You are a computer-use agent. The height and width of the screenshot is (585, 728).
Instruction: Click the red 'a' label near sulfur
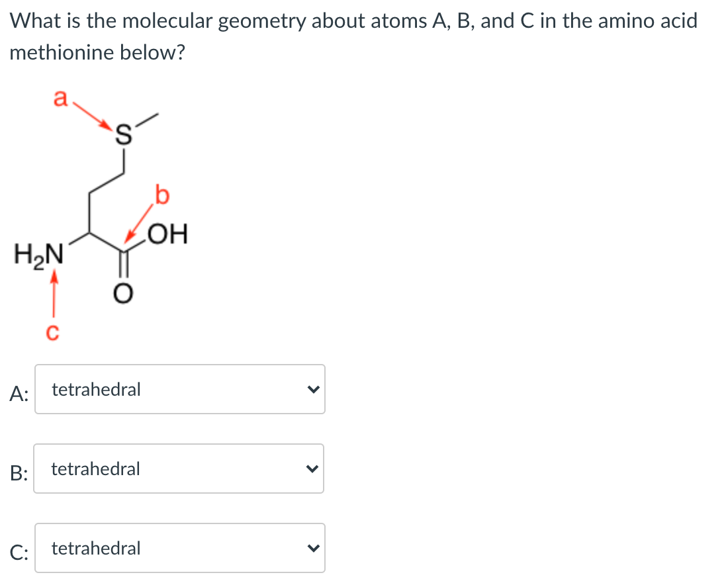(60, 99)
